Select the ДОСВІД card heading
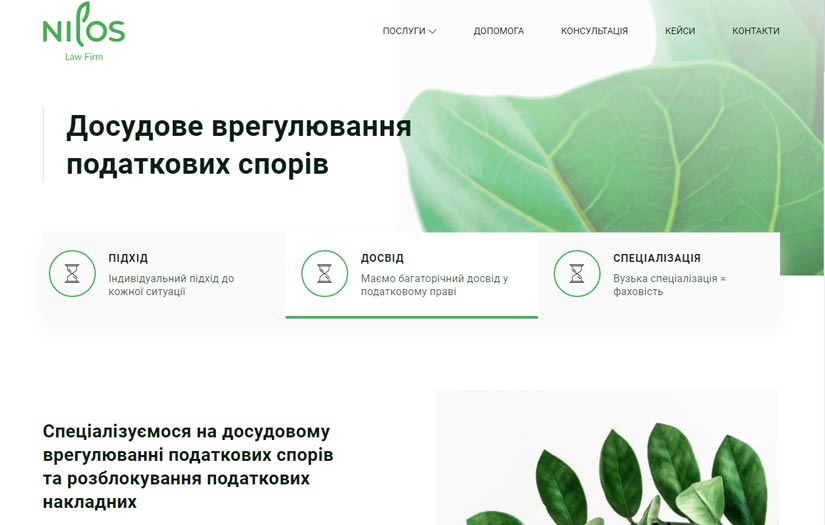 [x=383, y=258]
